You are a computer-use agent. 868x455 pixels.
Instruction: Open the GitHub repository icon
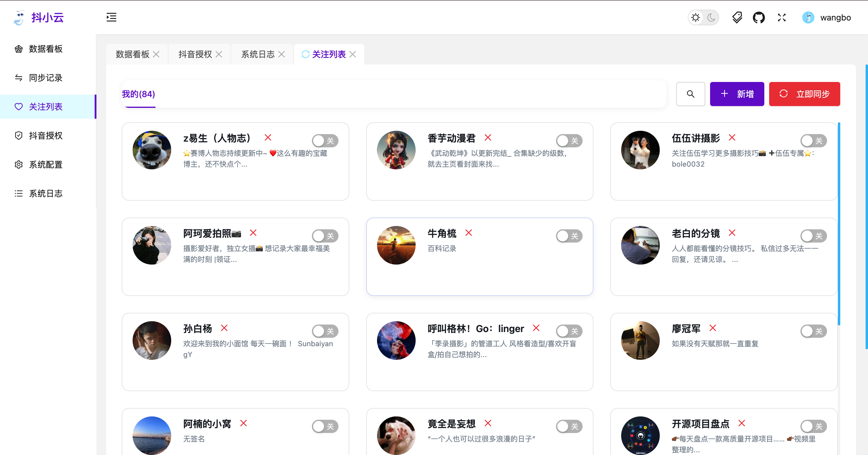(x=759, y=17)
